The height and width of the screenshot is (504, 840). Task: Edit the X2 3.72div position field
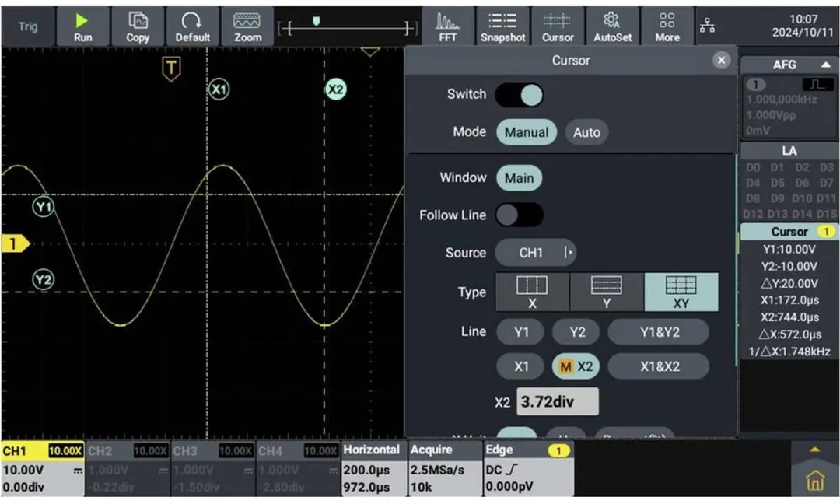coord(558,401)
